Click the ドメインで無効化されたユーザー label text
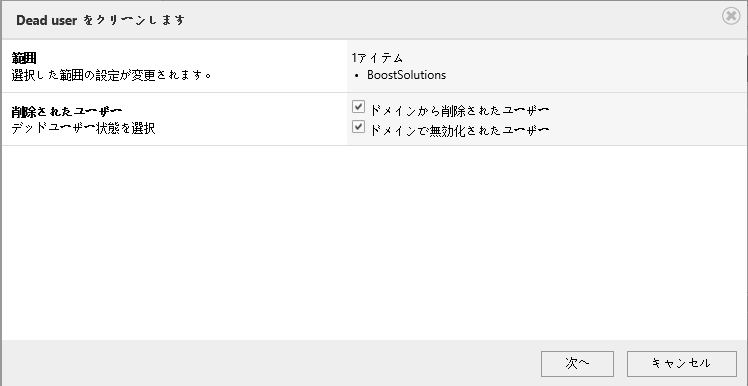 459,130
